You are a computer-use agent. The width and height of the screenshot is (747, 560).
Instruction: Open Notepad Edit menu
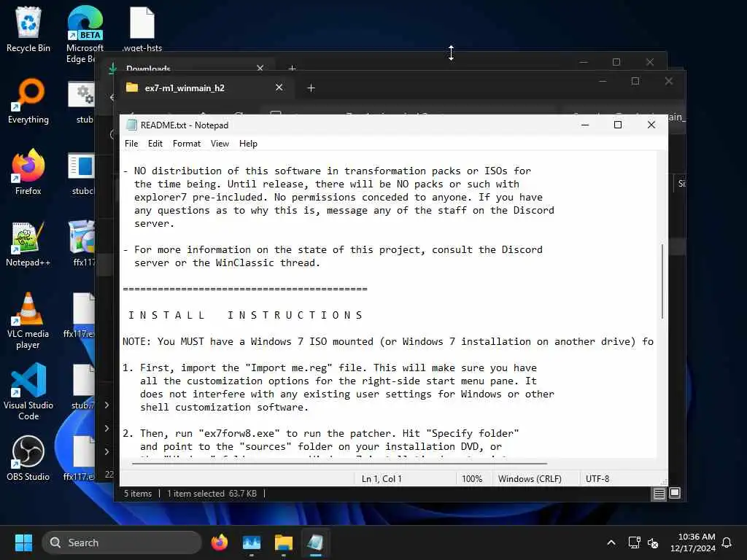coord(155,144)
